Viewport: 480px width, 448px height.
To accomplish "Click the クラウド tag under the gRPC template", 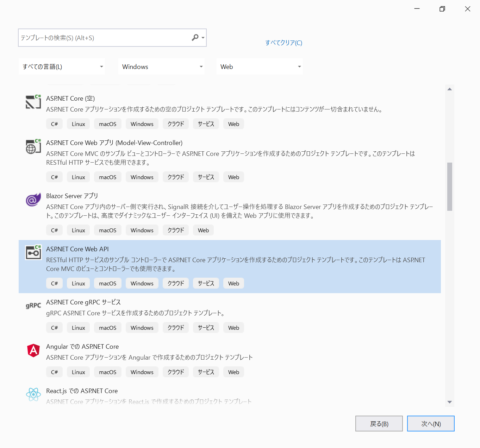I will pos(176,328).
